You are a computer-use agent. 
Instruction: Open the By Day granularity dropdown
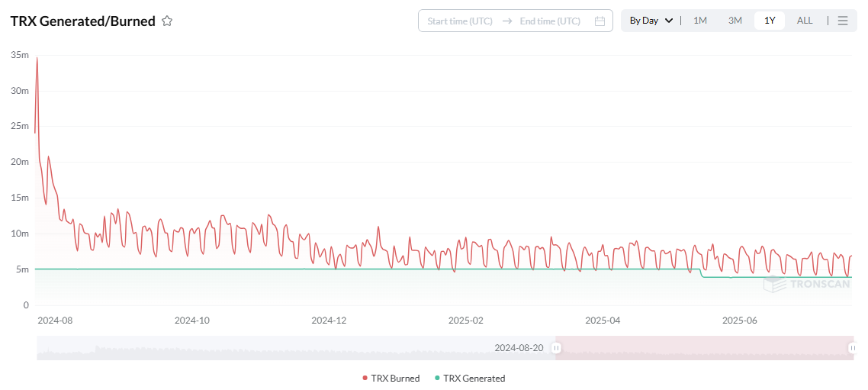(x=651, y=21)
